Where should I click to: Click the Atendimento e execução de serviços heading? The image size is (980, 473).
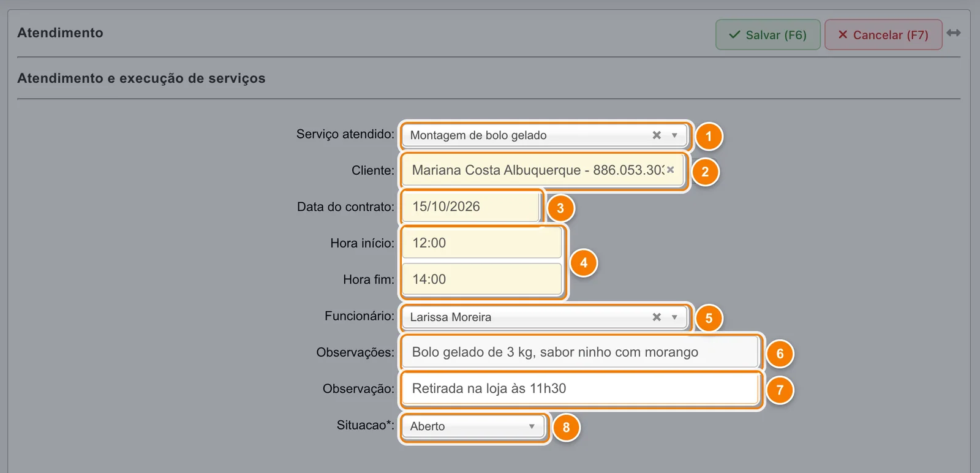(141, 78)
